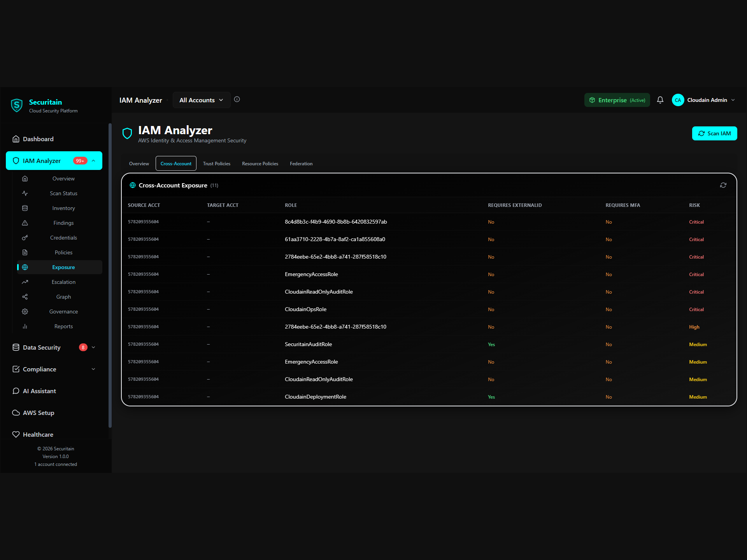Image resolution: width=747 pixels, height=560 pixels.
Task: Open the Cloudain Admin user menu chevron
Action: pos(733,100)
